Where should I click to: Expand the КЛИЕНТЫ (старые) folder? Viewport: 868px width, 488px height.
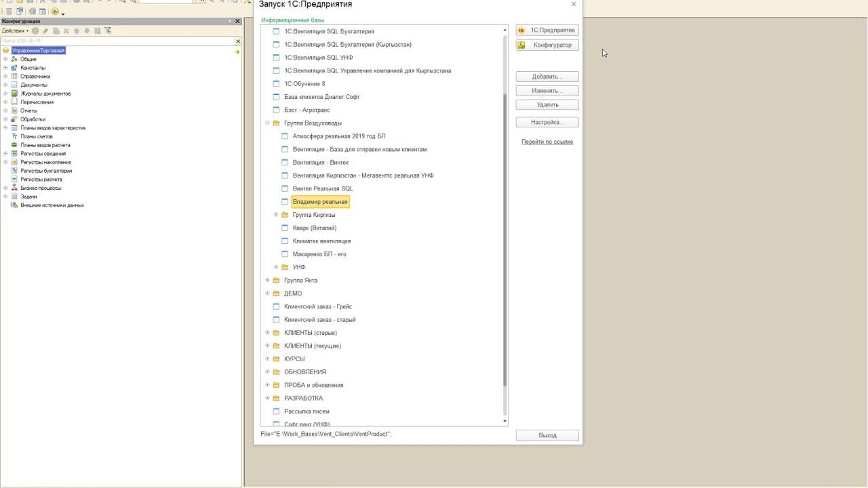point(267,333)
